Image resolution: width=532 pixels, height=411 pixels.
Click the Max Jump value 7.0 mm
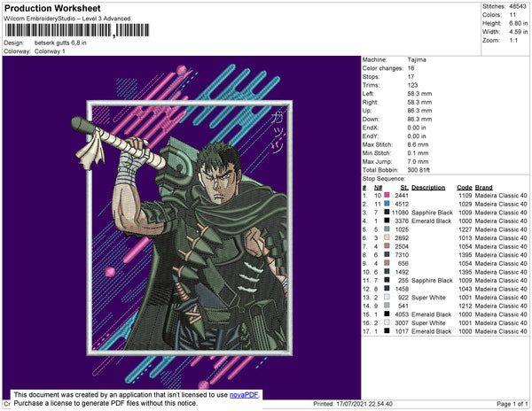[418, 161]
